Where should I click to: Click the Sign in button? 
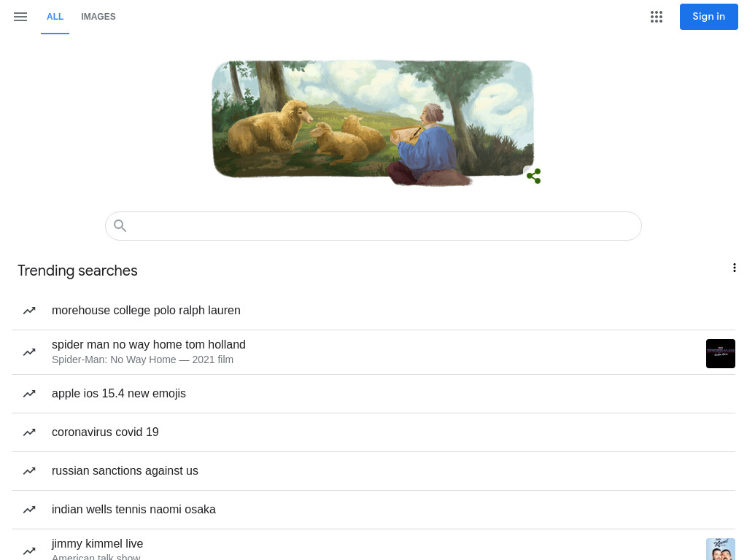[709, 17]
